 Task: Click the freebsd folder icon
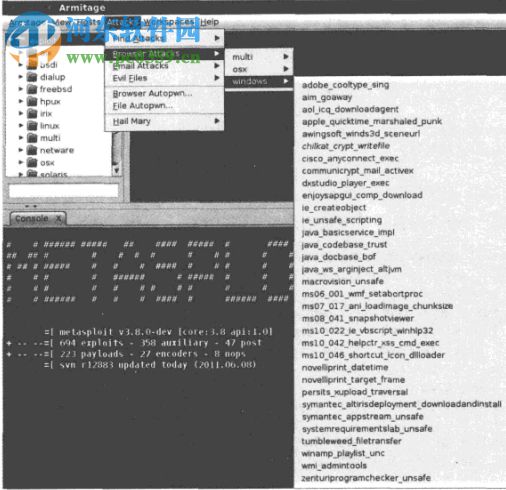(32, 89)
